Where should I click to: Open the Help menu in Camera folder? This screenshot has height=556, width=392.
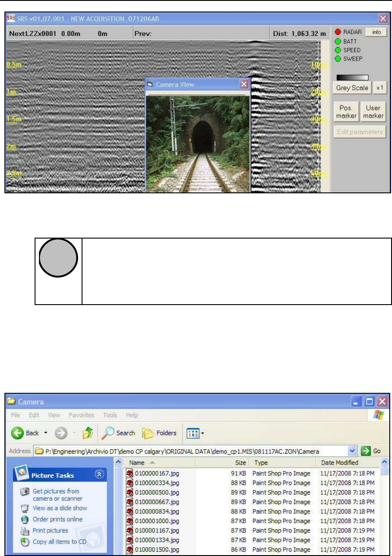click(132, 415)
